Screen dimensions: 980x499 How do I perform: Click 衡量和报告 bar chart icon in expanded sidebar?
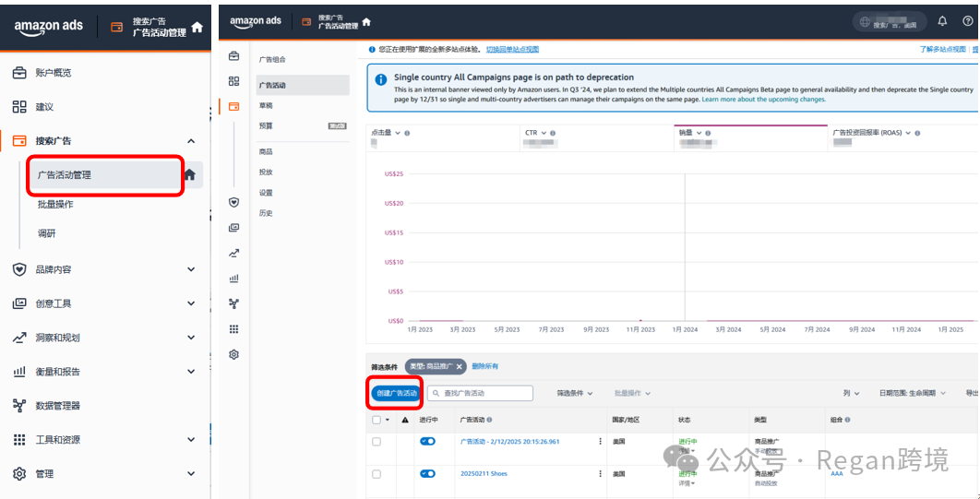19,372
